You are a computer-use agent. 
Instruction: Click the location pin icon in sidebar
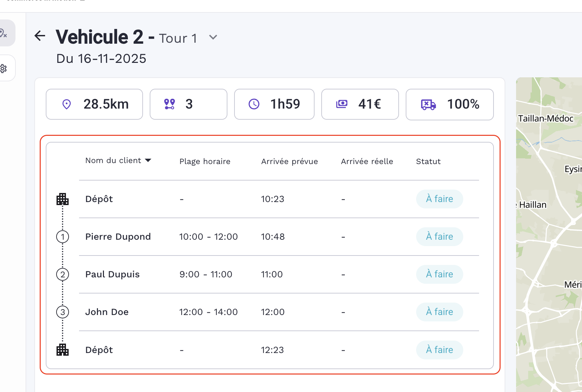tap(3, 33)
